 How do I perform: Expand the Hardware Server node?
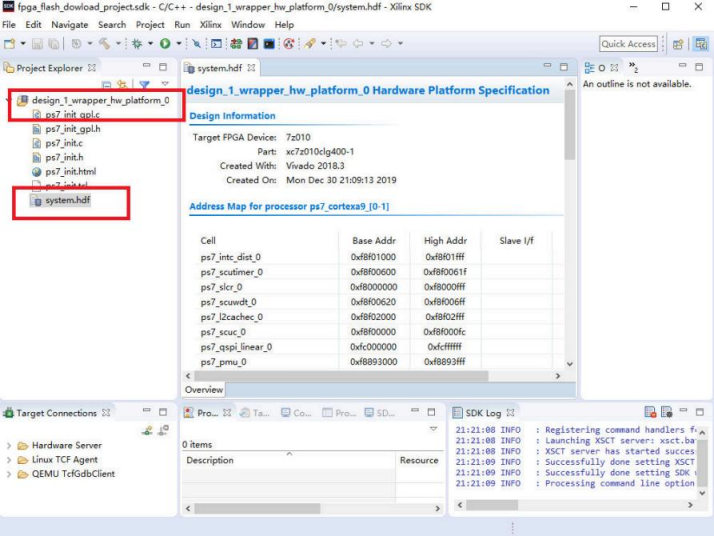pos(9,446)
